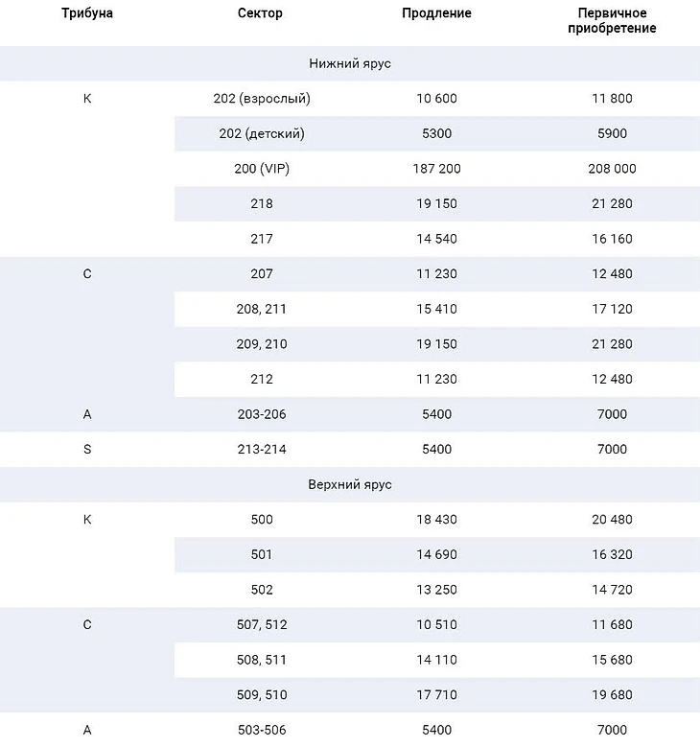Select the 208, 211 sector cell
Screen dimensions: 700x747
click(x=262, y=309)
